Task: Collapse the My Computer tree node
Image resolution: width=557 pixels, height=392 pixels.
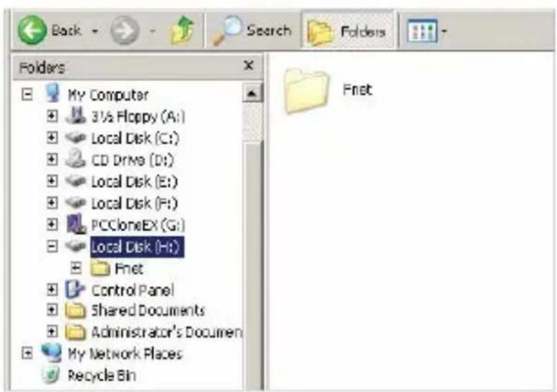Action: click(27, 95)
